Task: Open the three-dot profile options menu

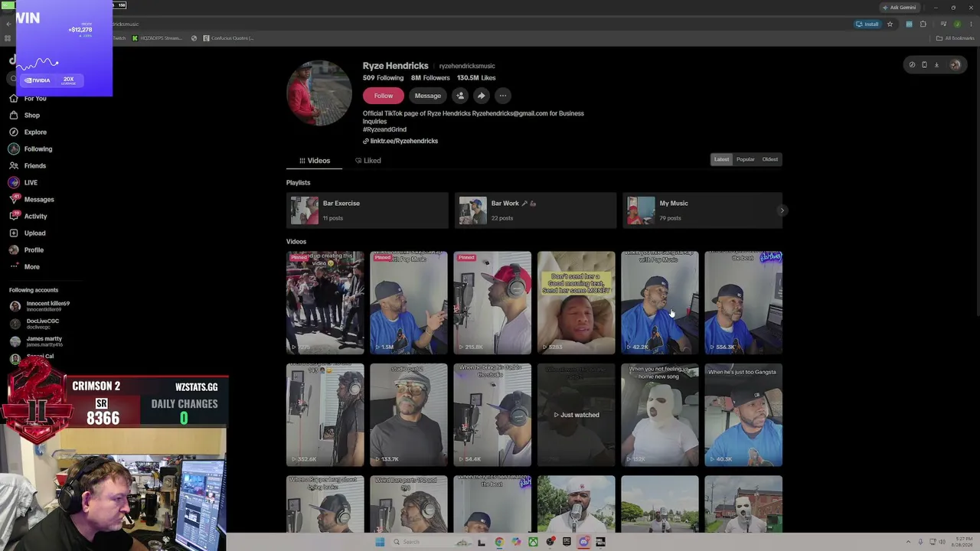Action: (x=502, y=96)
